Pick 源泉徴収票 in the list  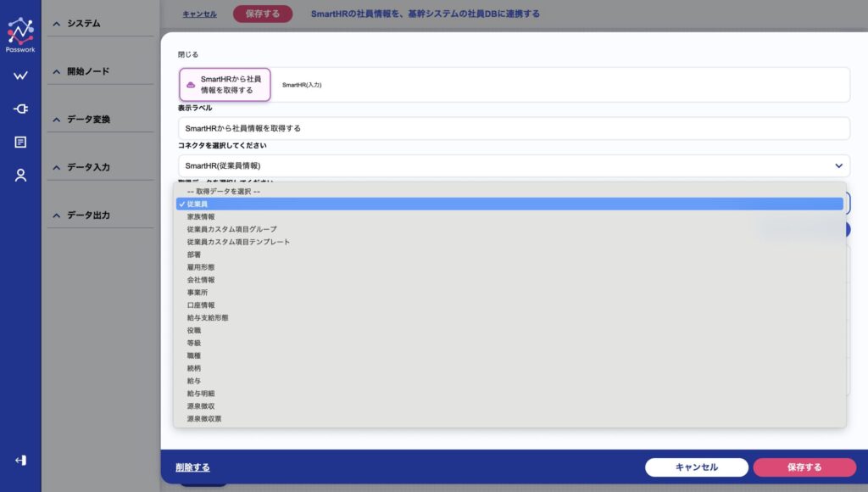pos(509,419)
